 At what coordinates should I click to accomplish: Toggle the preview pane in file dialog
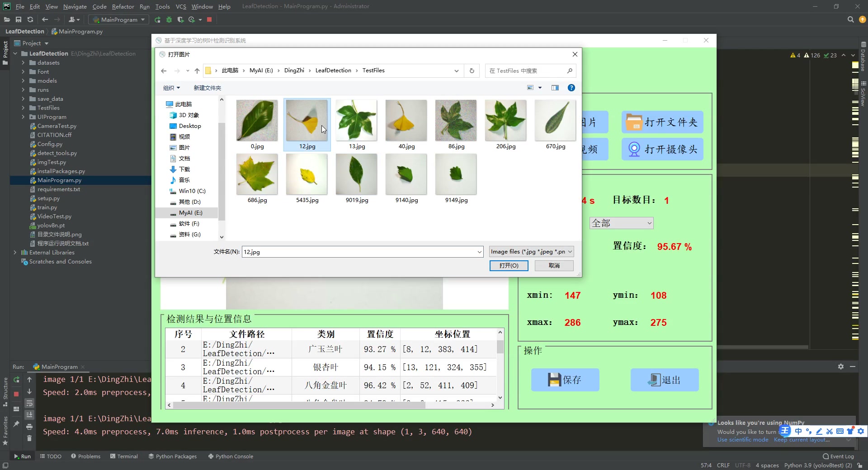click(x=555, y=88)
